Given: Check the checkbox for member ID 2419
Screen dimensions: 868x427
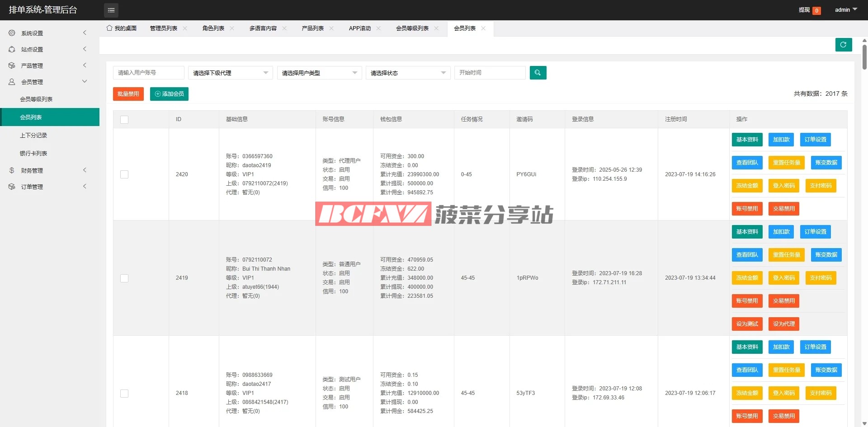Looking at the screenshot, I should point(124,278).
